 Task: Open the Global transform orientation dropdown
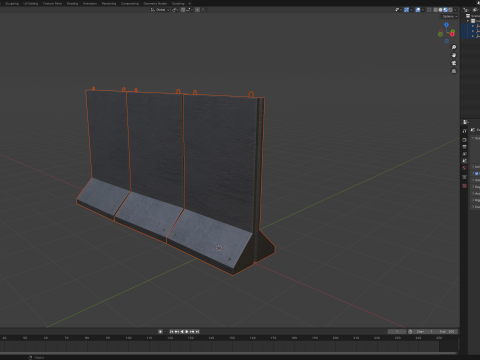click(160, 10)
